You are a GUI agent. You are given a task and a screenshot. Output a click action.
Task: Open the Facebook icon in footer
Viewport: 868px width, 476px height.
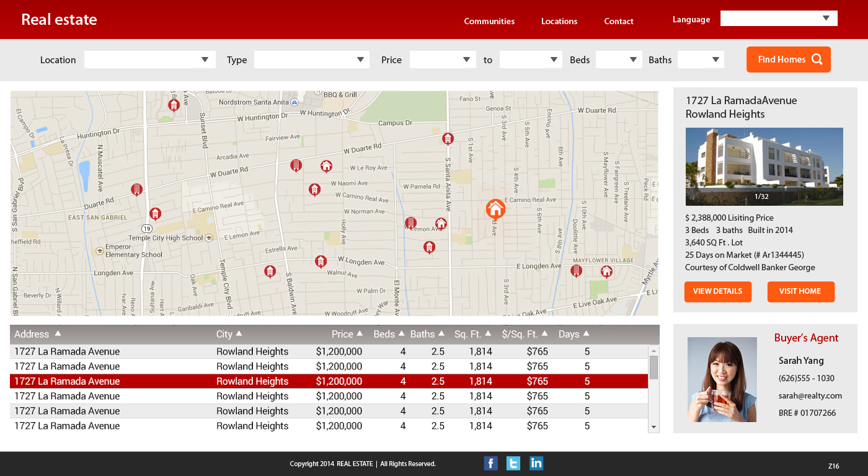(x=490, y=463)
